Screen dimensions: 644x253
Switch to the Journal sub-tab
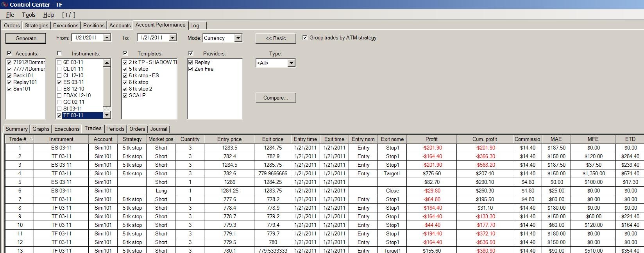point(159,129)
